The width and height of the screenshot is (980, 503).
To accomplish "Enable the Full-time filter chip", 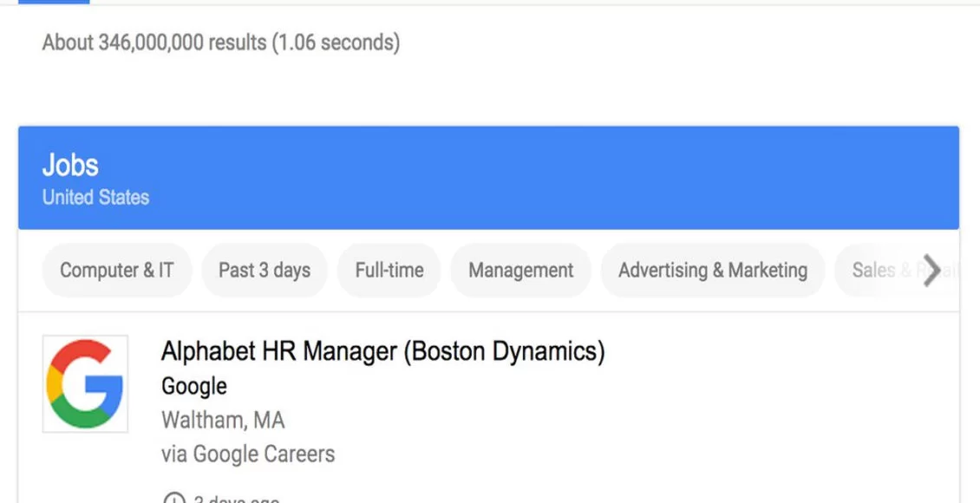I will click(x=389, y=271).
